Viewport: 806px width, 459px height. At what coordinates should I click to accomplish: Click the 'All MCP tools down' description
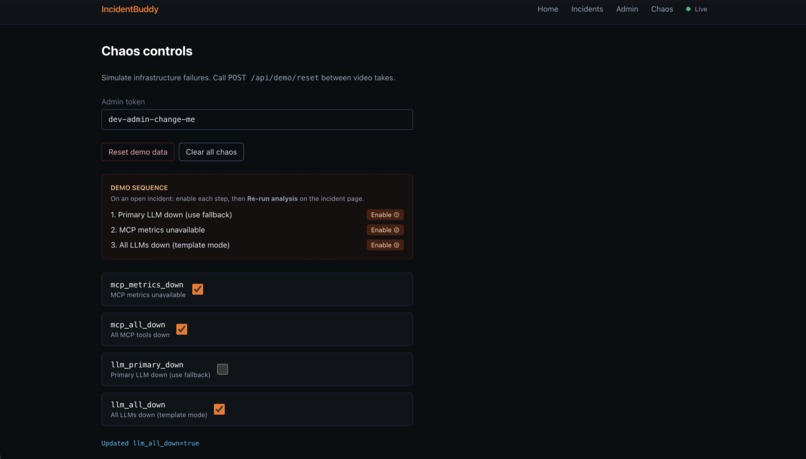pos(140,335)
